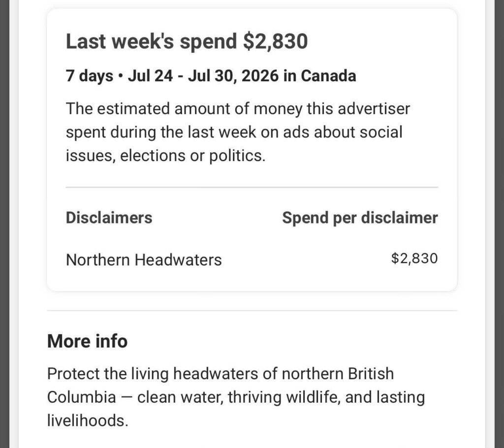The width and height of the screenshot is (504, 448).
Task: Click the $2,830 spend amount in table row
Action: tap(414, 258)
